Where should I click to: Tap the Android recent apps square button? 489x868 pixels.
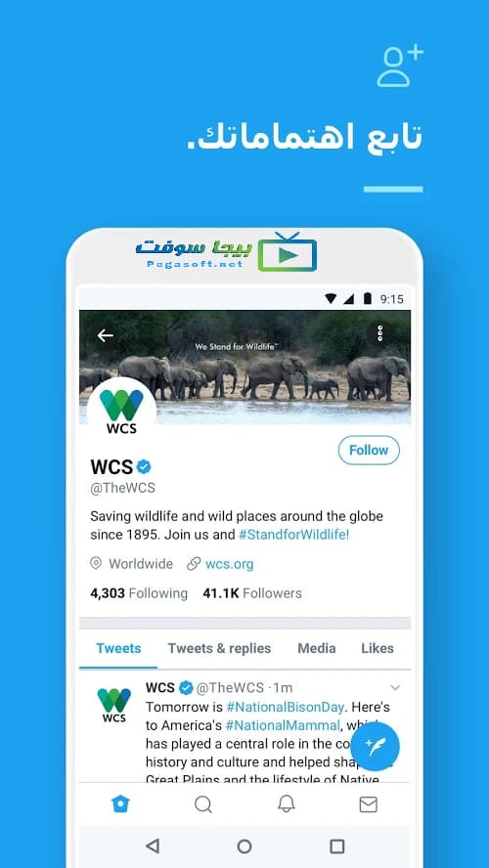point(336,846)
